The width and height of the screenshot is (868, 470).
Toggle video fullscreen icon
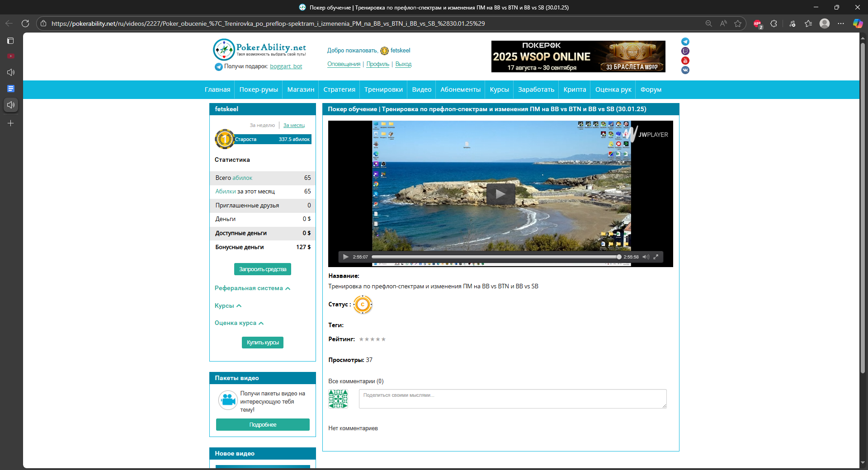[x=656, y=257]
